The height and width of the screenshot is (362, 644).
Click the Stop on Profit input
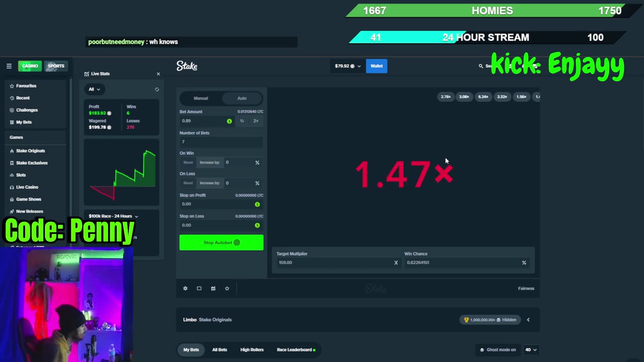221,204
